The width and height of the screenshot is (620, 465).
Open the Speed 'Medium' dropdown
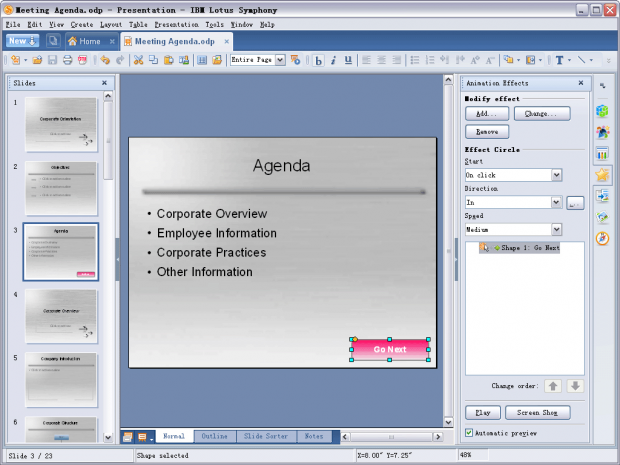pos(556,229)
